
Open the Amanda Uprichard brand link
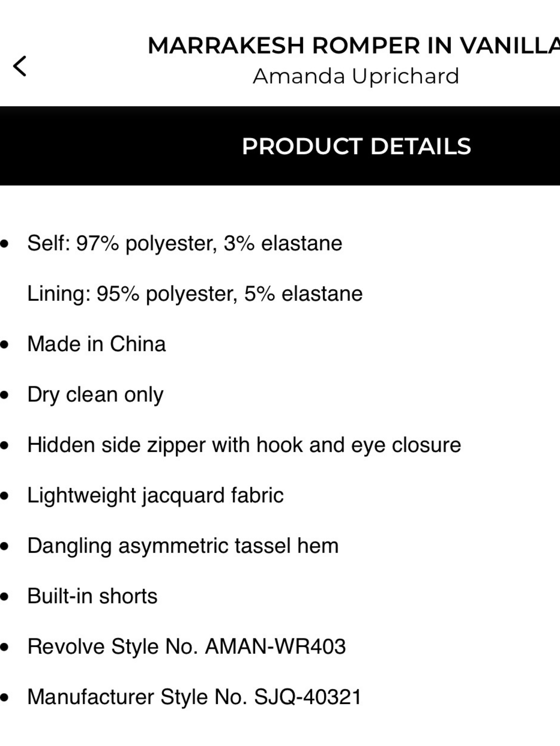(x=356, y=76)
